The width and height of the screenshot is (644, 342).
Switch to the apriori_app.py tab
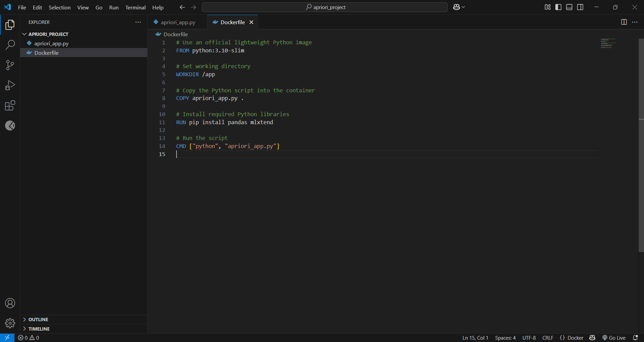178,22
